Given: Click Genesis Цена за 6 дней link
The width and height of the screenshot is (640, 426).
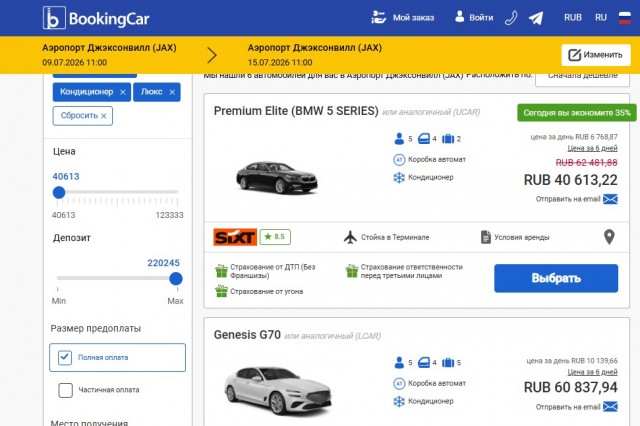Looking at the screenshot, I should (x=592, y=372).
